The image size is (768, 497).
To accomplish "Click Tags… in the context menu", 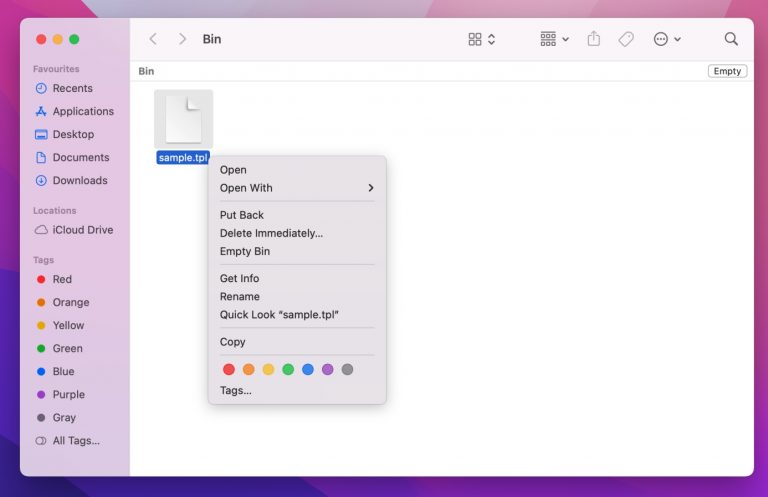I will coord(236,390).
